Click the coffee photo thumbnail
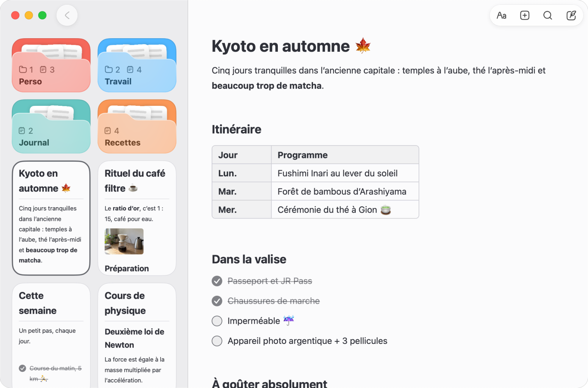 click(124, 241)
